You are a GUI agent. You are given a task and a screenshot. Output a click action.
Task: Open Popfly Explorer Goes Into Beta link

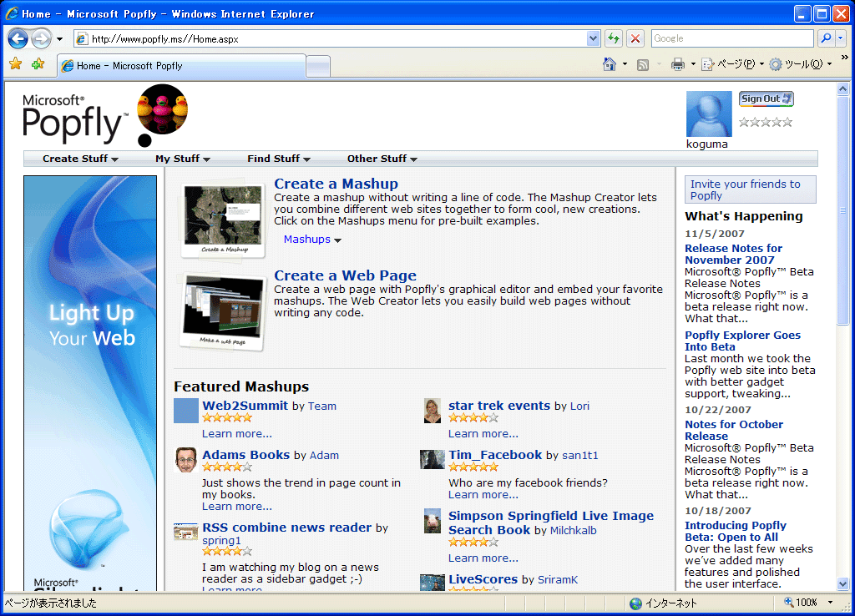(x=742, y=341)
